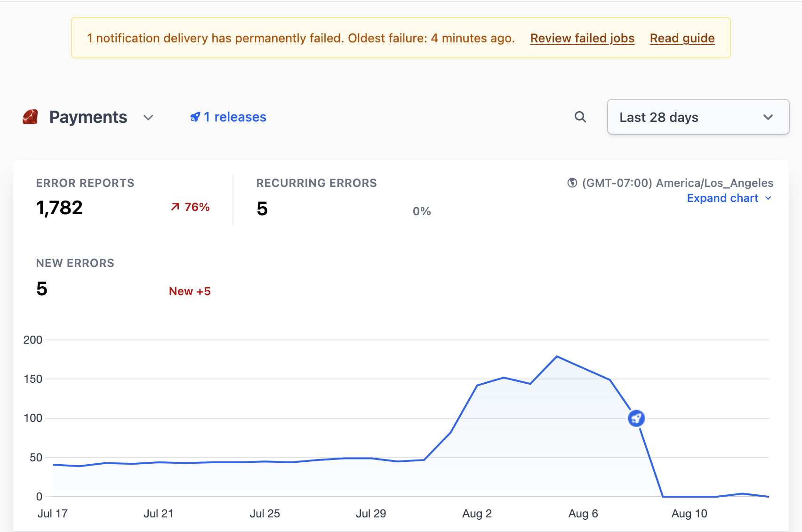This screenshot has width=802, height=532.
Task: Click the Error Reports heading
Action: 85,183
